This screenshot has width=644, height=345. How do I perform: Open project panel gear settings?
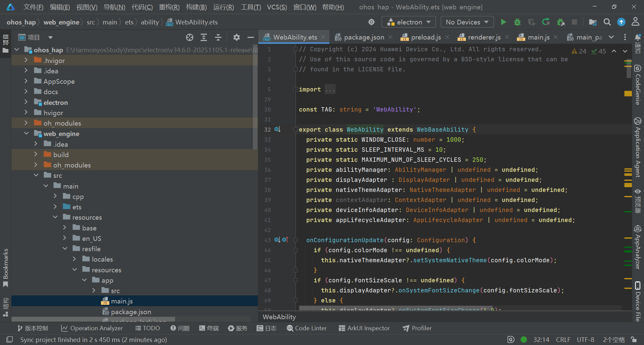236,38
